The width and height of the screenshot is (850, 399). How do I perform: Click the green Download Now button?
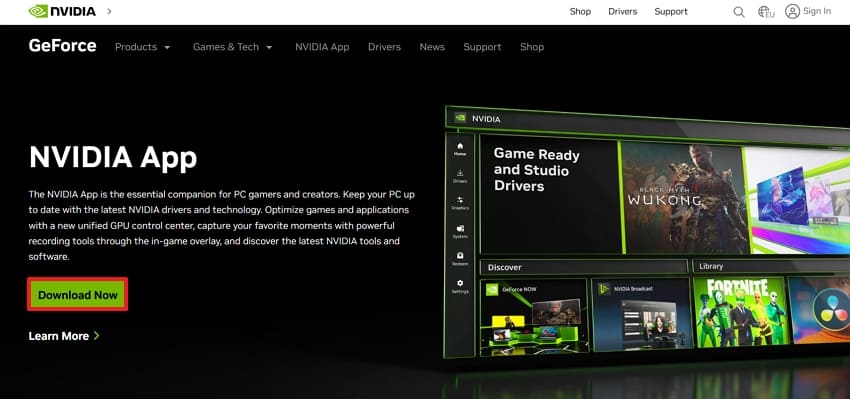(x=78, y=294)
